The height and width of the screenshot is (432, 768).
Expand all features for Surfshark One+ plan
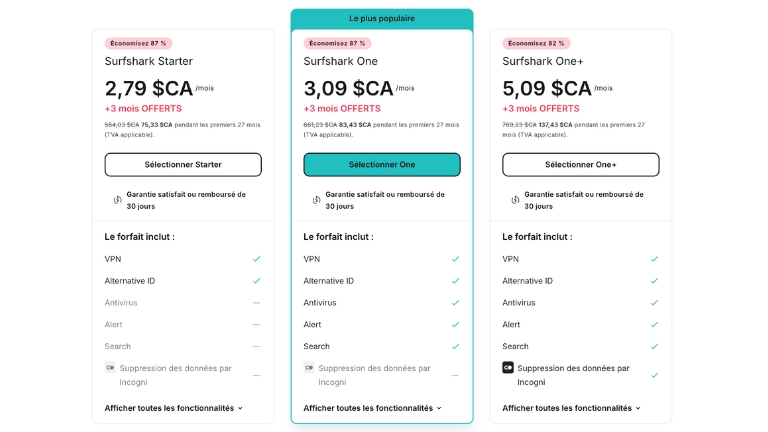571,408
